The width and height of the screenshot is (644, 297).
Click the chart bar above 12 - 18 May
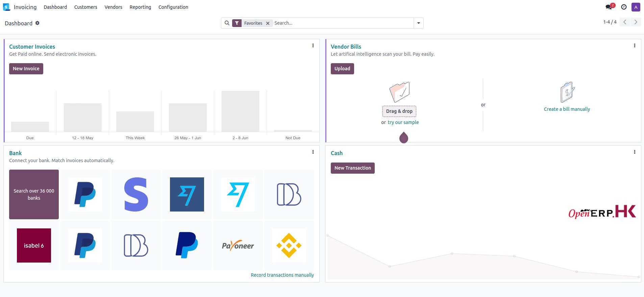click(82, 117)
